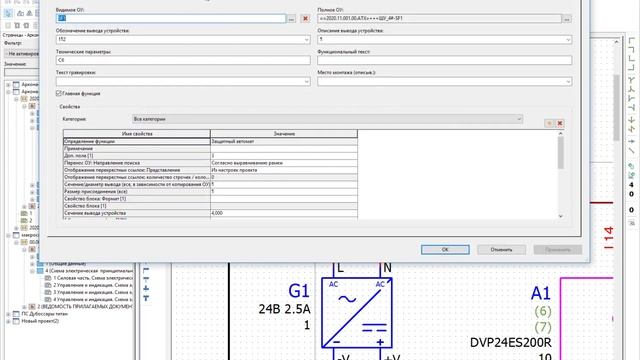640x360 pixels.
Task: Select Размер присоединения (все) property row
Action: pyautogui.click(x=137, y=191)
